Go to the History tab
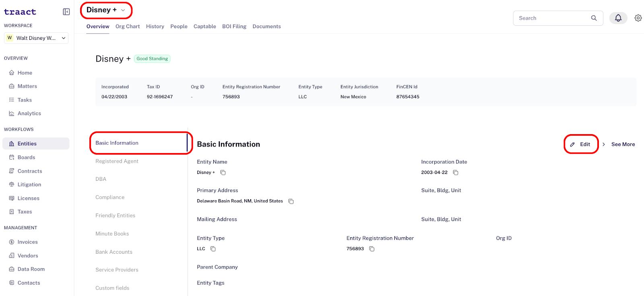The width and height of the screenshot is (644, 296). 155,27
